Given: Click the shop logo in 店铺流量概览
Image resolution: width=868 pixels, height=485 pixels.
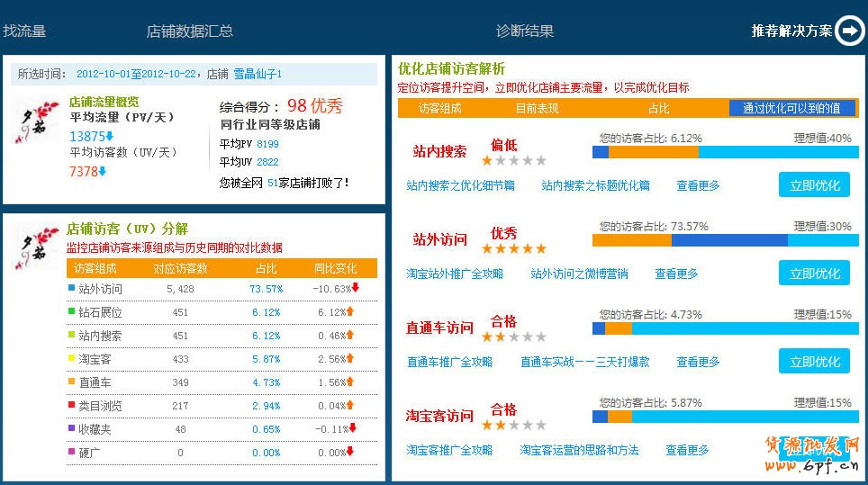Looking at the screenshot, I should click(x=38, y=123).
